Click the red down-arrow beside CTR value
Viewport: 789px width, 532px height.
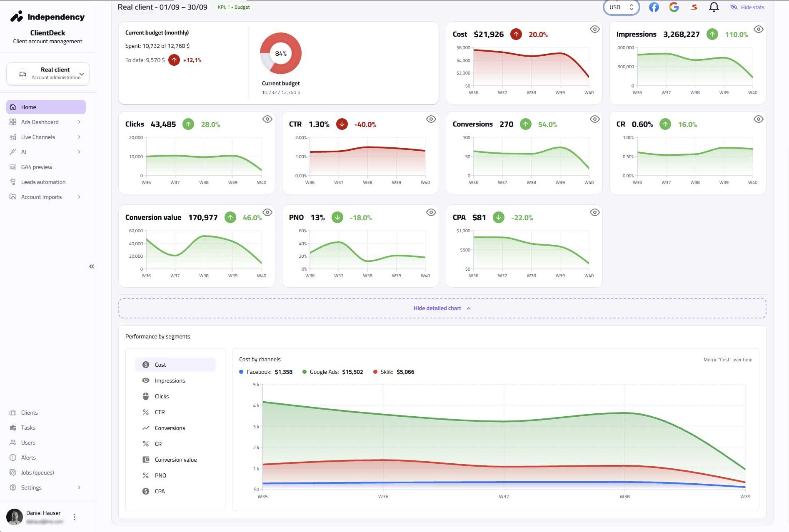pyautogui.click(x=342, y=124)
